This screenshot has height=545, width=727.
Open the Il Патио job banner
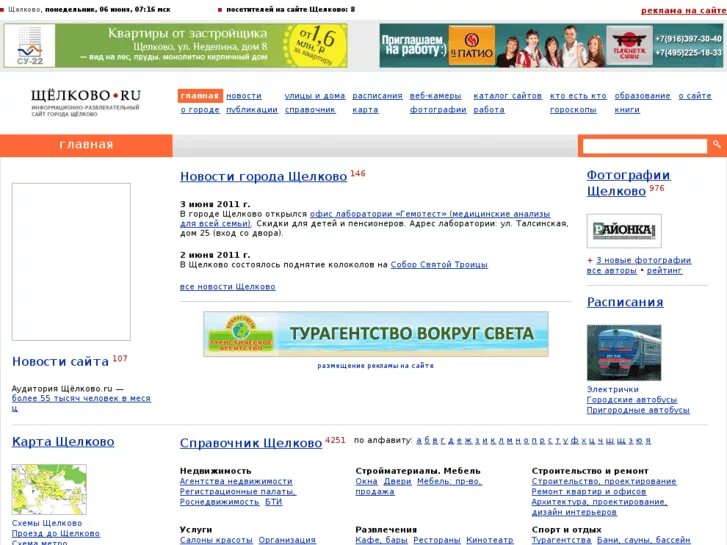tap(551, 46)
